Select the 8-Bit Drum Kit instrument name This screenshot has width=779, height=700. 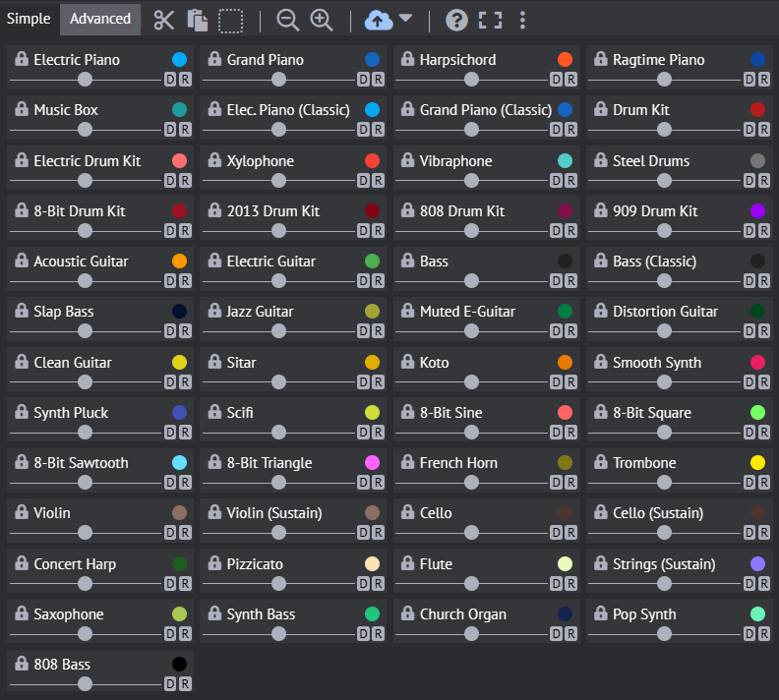click(x=80, y=211)
